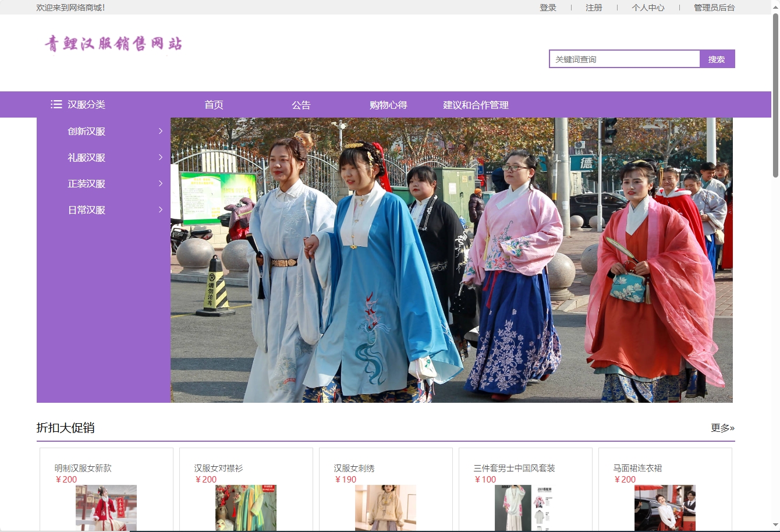Image resolution: width=780 pixels, height=532 pixels.
Task: Open the 首页 menu item
Action: [x=213, y=105]
